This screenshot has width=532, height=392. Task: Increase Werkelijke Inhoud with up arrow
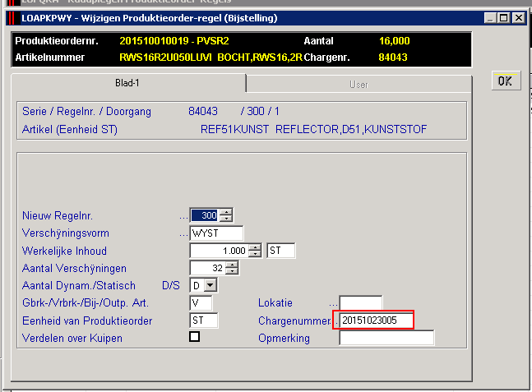255,247
